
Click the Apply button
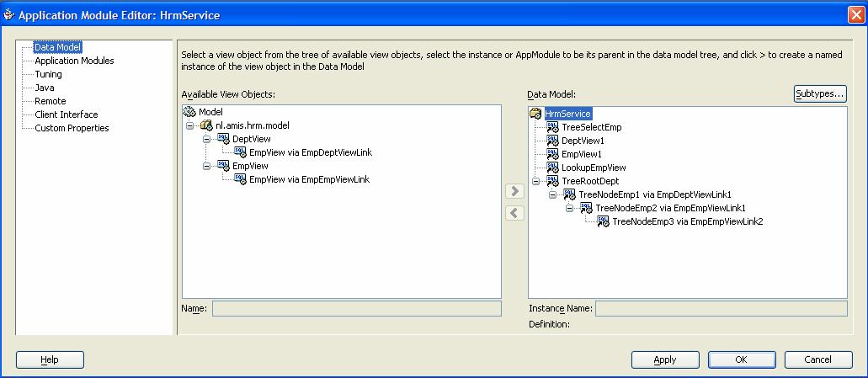click(664, 359)
